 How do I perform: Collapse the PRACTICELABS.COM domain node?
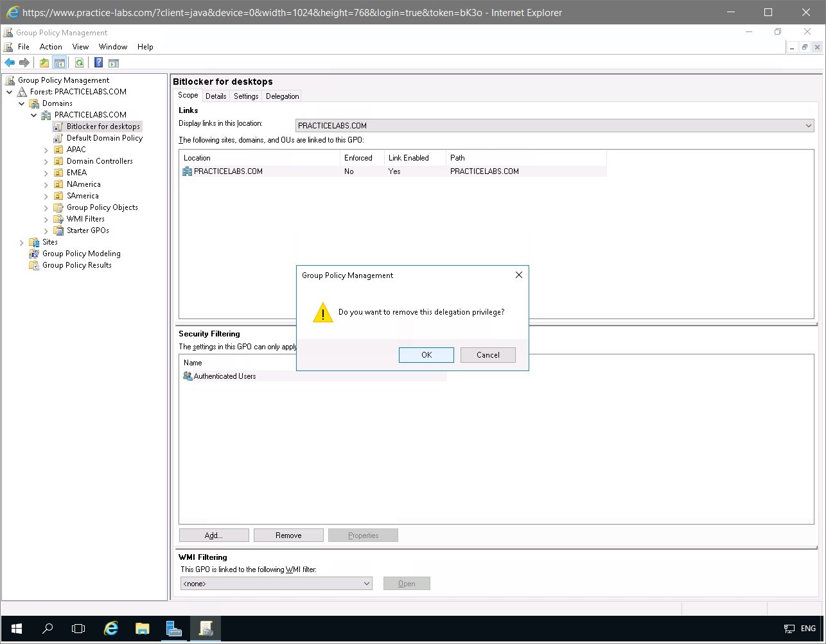tap(34, 115)
